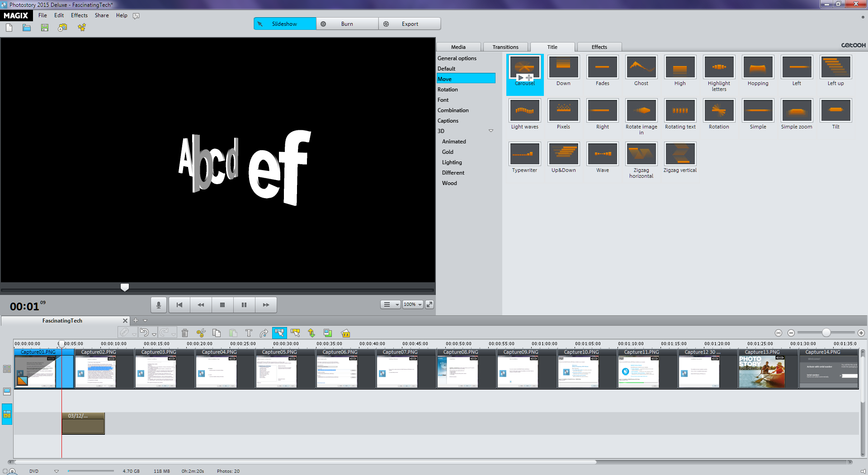868x475 pixels.
Task: Select the Font category
Action: tap(443, 100)
